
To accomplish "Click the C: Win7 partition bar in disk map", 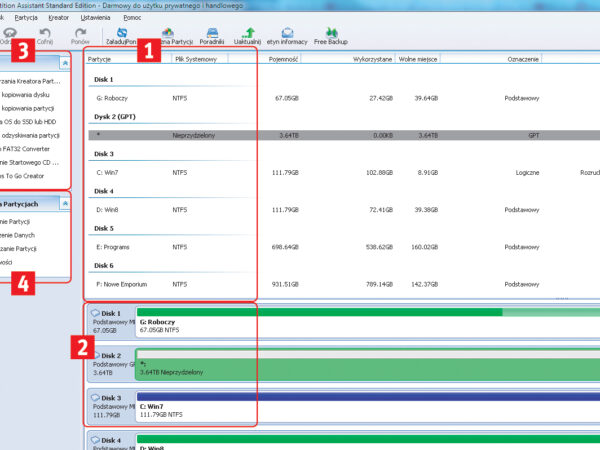I will pos(360,408).
